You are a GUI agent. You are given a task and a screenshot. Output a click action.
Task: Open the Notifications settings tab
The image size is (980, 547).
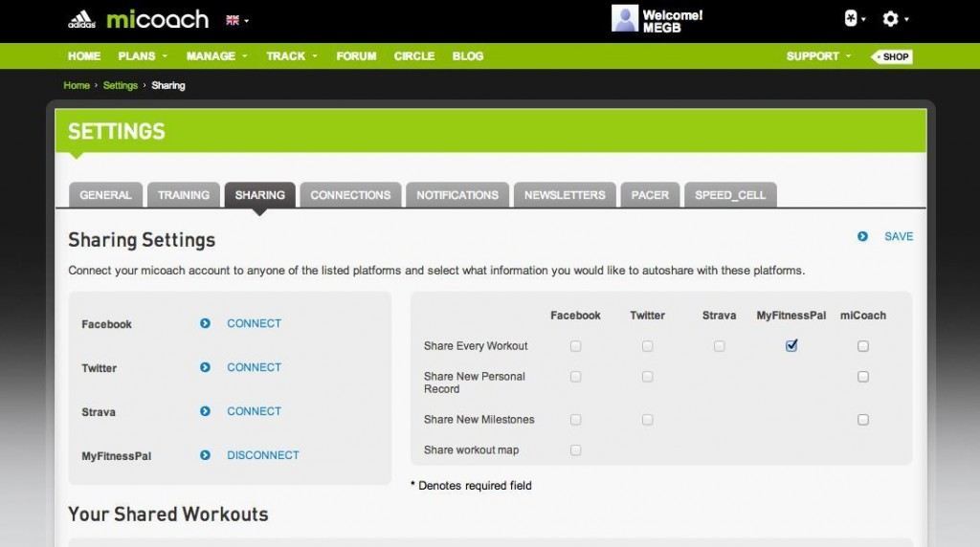(x=457, y=195)
